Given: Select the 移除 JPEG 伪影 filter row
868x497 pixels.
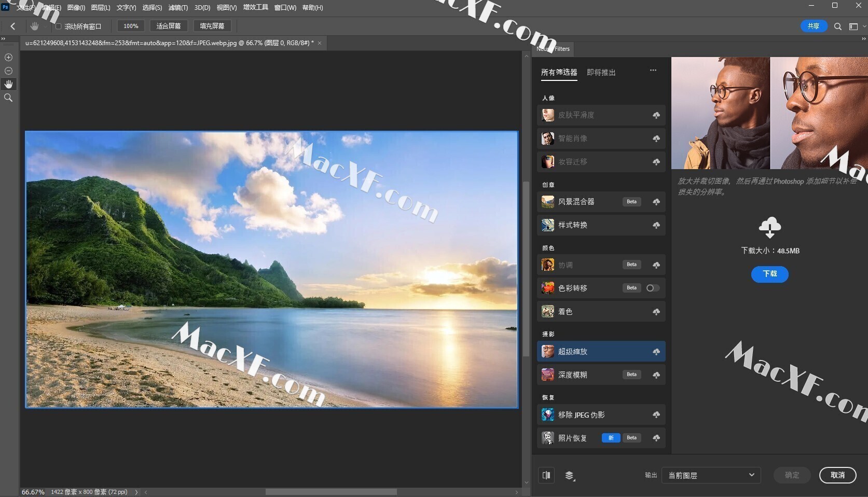Looking at the screenshot, I should pyautogui.click(x=601, y=415).
